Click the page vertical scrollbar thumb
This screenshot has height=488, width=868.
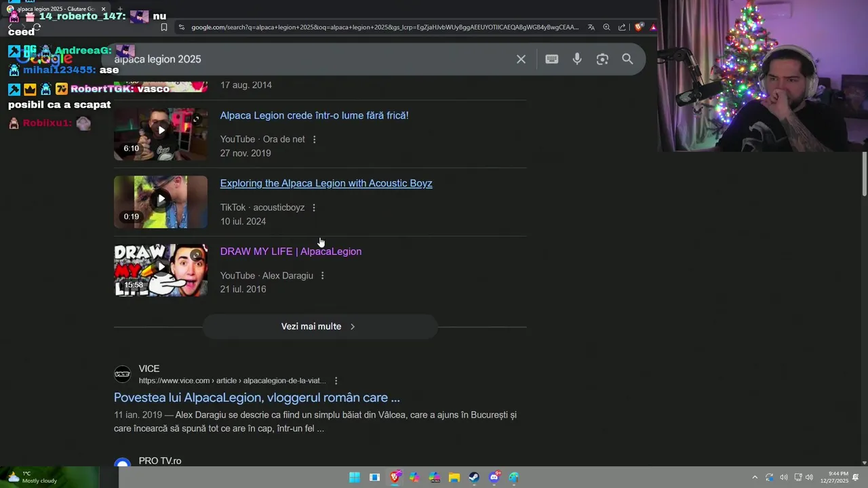864,173
